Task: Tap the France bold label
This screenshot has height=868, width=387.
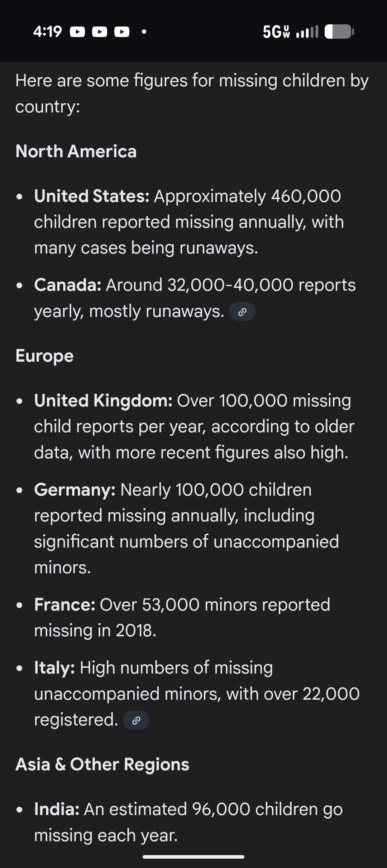Action: click(64, 605)
